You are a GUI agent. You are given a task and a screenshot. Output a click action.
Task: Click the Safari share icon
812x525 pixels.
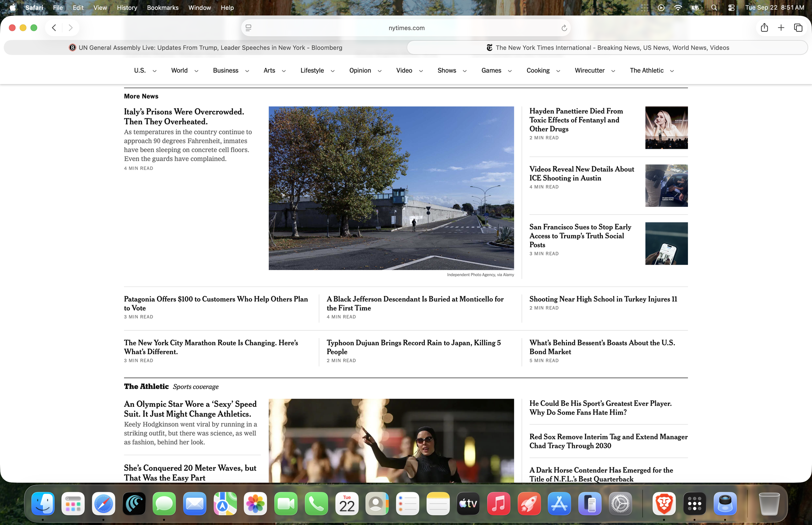coord(764,28)
